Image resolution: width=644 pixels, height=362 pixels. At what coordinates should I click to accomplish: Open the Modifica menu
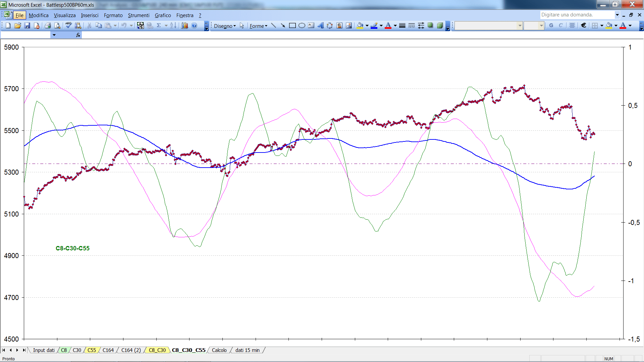coord(39,15)
